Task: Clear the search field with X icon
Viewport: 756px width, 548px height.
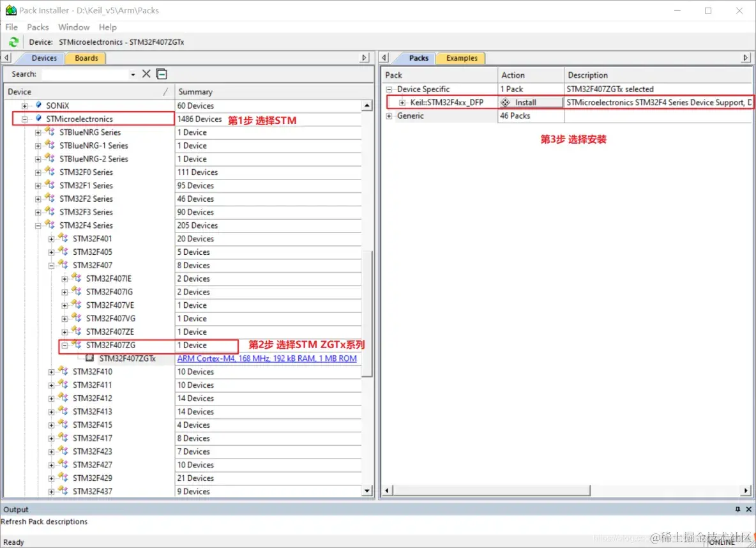Action: click(146, 74)
